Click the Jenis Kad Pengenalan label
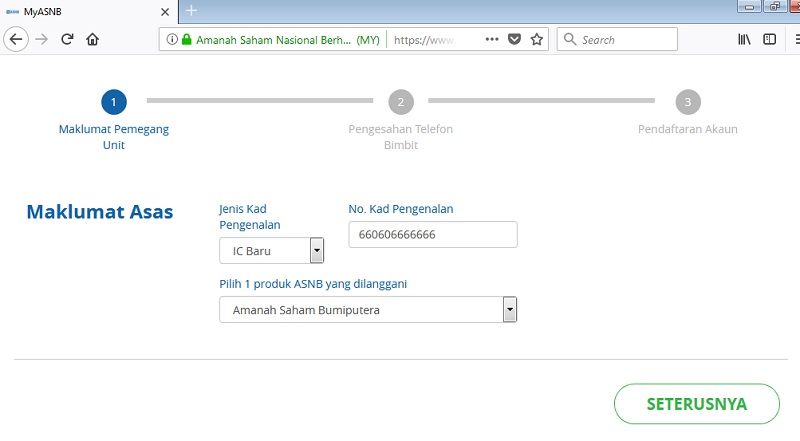 250,217
